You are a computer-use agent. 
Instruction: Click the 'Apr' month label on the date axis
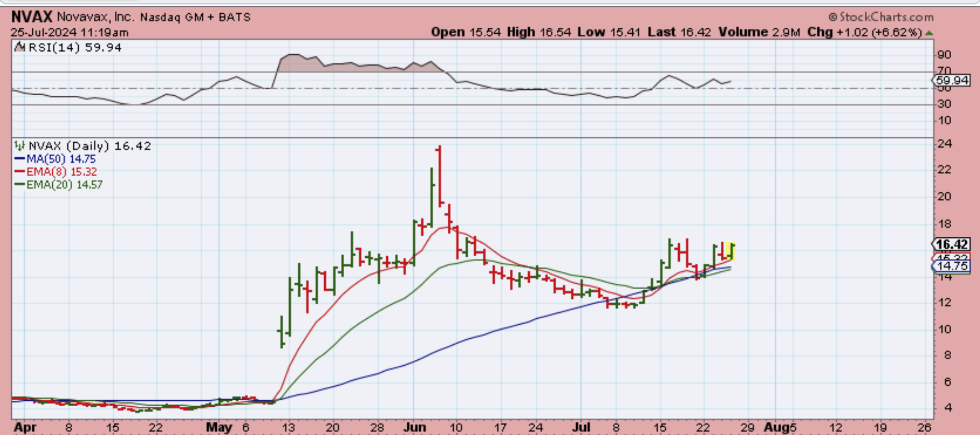click(x=25, y=428)
